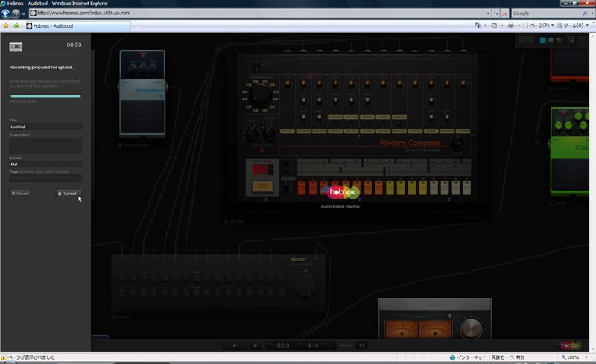Screen dimensions: 596x364
Task: Click the Google search box
Action: [x=546, y=13]
